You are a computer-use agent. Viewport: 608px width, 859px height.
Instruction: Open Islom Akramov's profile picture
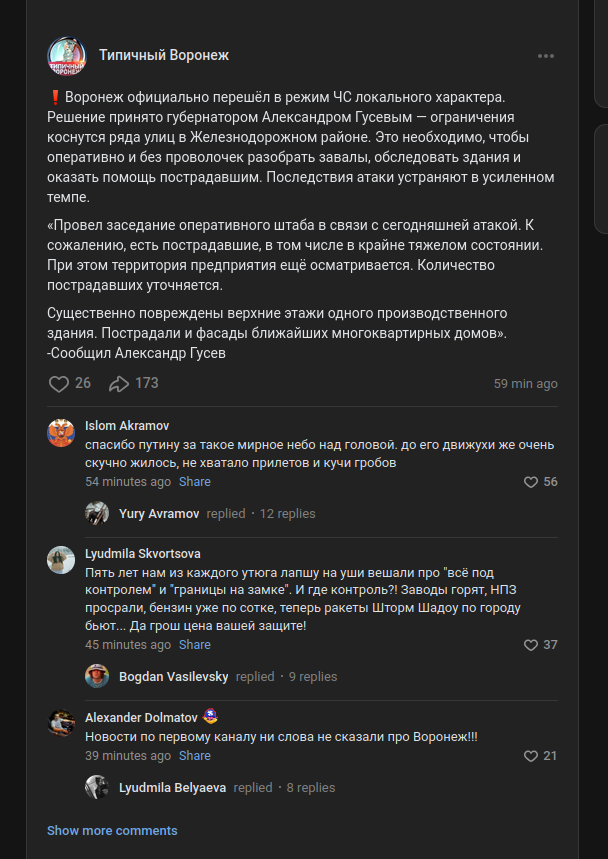[61, 433]
